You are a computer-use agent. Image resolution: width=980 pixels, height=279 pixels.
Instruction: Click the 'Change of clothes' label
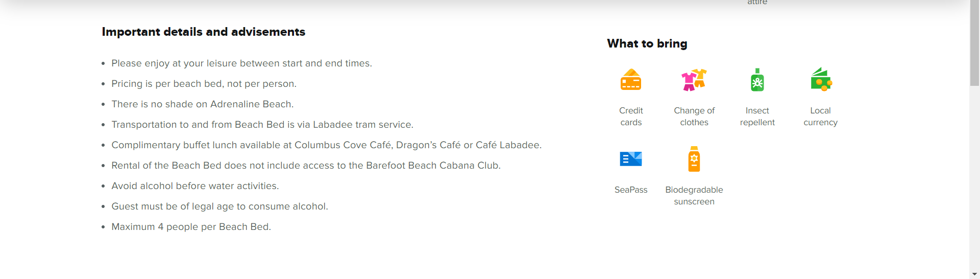[694, 117]
